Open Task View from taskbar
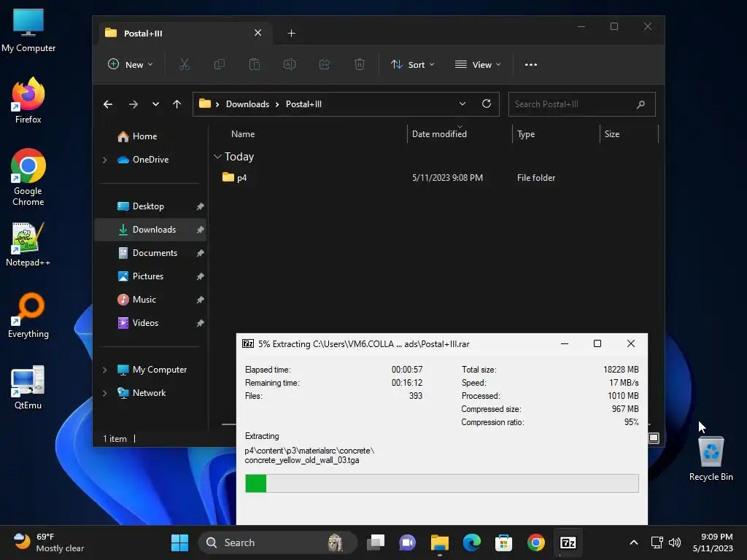 click(376, 542)
